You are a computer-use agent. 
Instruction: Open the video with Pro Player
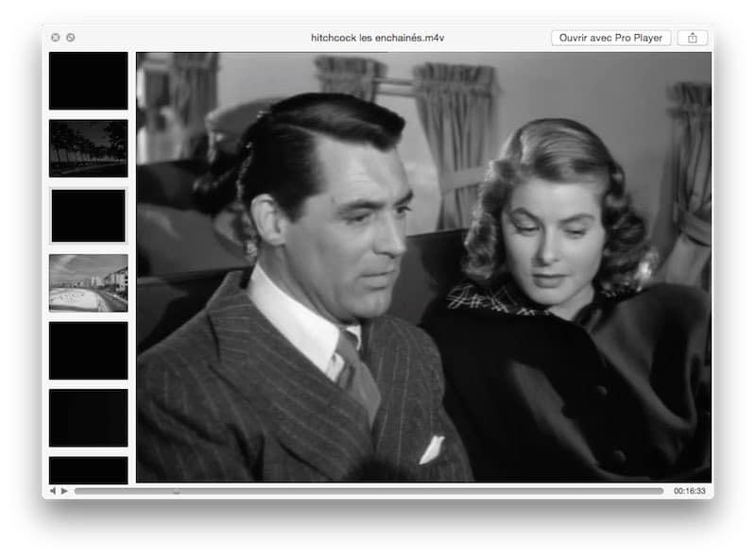coord(610,38)
